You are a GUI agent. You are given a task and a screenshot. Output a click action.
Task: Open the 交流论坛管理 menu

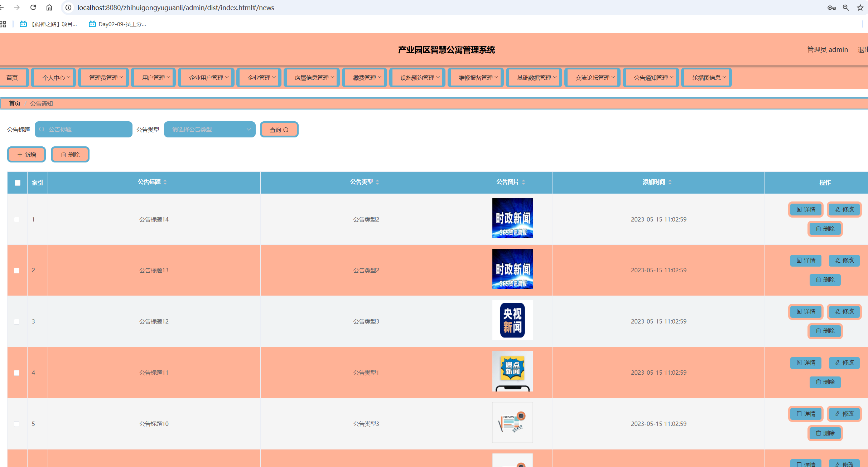[x=592, y=78]
